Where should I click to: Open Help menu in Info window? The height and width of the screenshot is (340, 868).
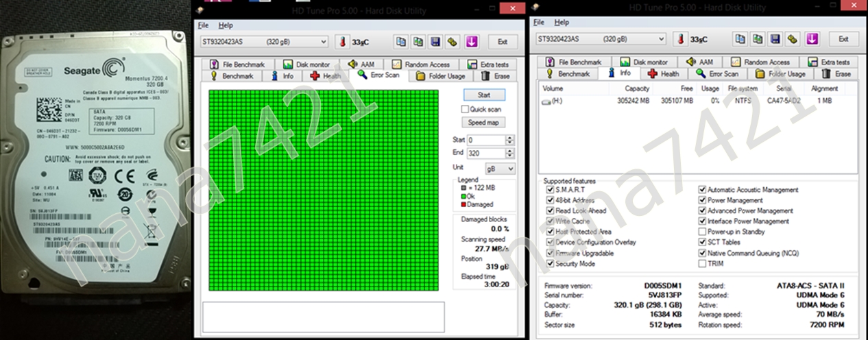pyautogui.click(x=562, y=23)
